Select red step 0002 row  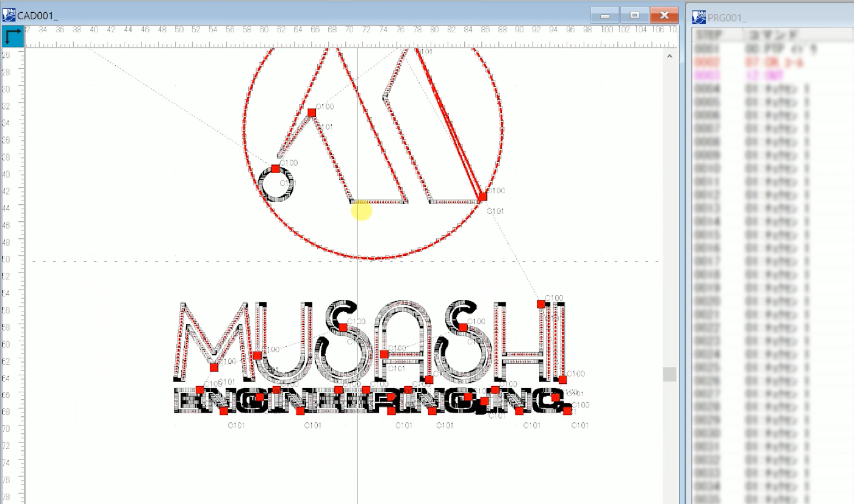tap(773, 62)
